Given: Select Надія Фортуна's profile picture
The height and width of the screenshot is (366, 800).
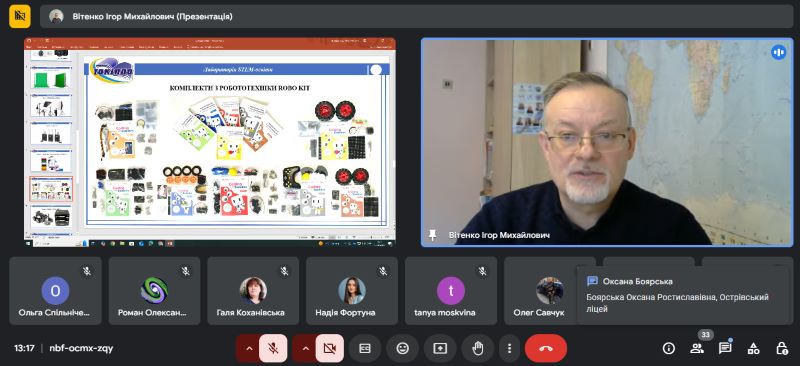Looking at the screenshot, I should 352,290.
